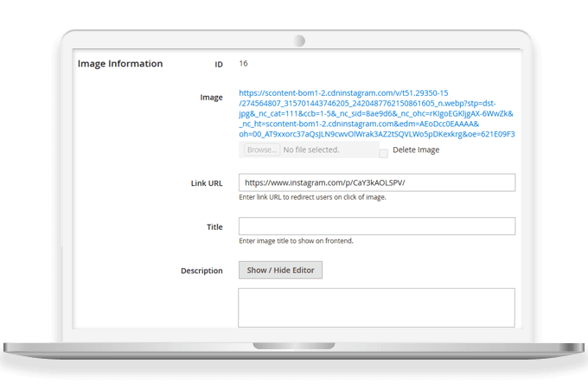Select the Title field label
588x389 pixels.
tap(214, 227)
